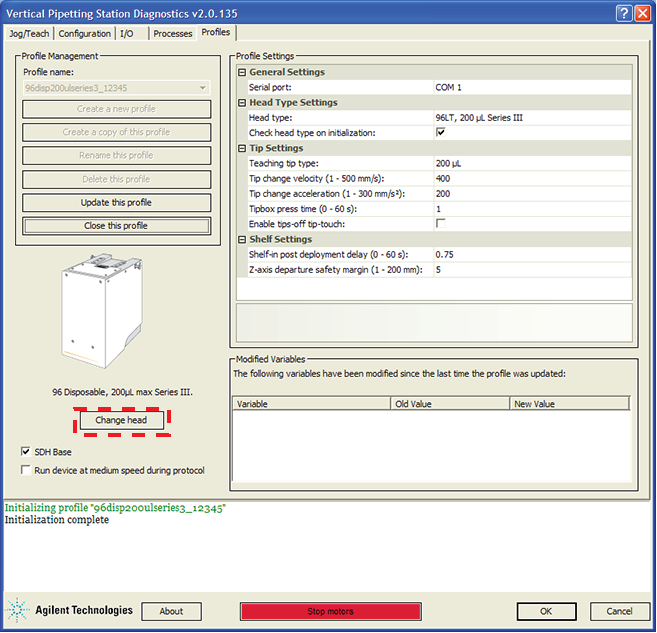Collapse the Tip Settings section
This screenshot has height=633, width=657.
(x=242, y=148)
